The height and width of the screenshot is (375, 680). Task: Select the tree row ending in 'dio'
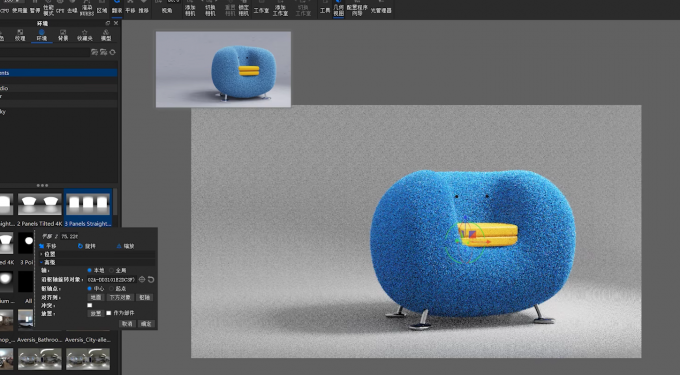pyautogui.click(x=59, y=88)
